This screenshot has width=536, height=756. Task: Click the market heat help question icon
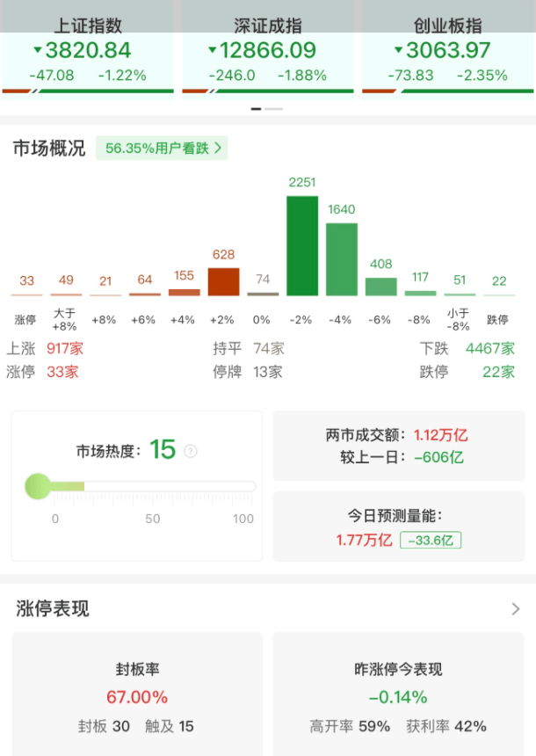pos(191,451)
